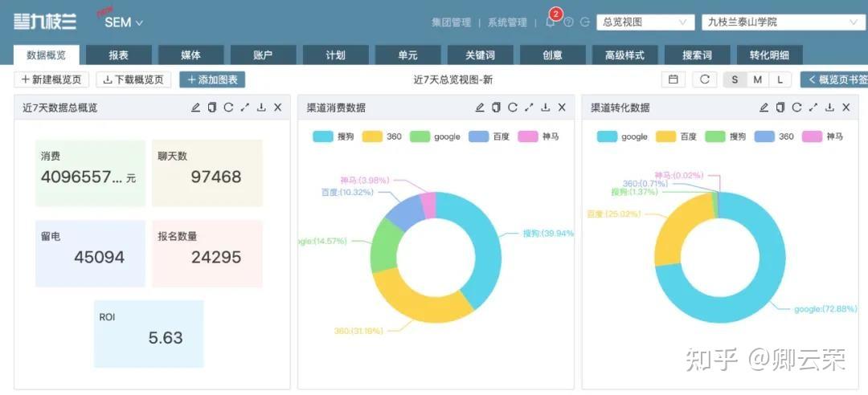Open the notification bell with red badge
Screen dimensions: 868x395
tap(551, 22)
